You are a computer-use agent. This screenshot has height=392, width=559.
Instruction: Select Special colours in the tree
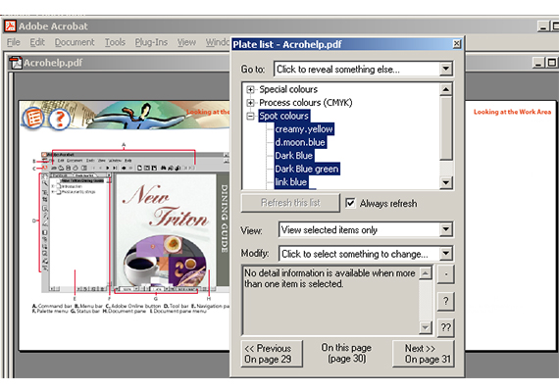click(288, 89)
